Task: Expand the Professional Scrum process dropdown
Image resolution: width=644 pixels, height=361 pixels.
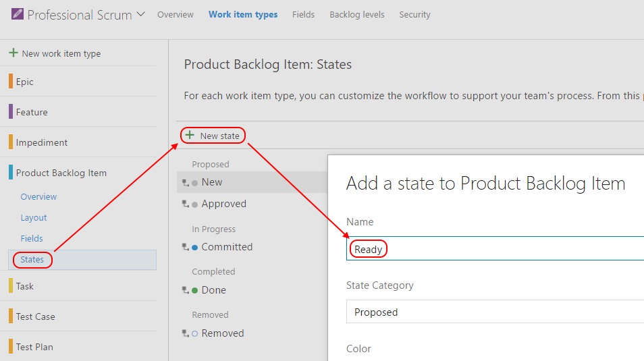Action: pos(140,14)
